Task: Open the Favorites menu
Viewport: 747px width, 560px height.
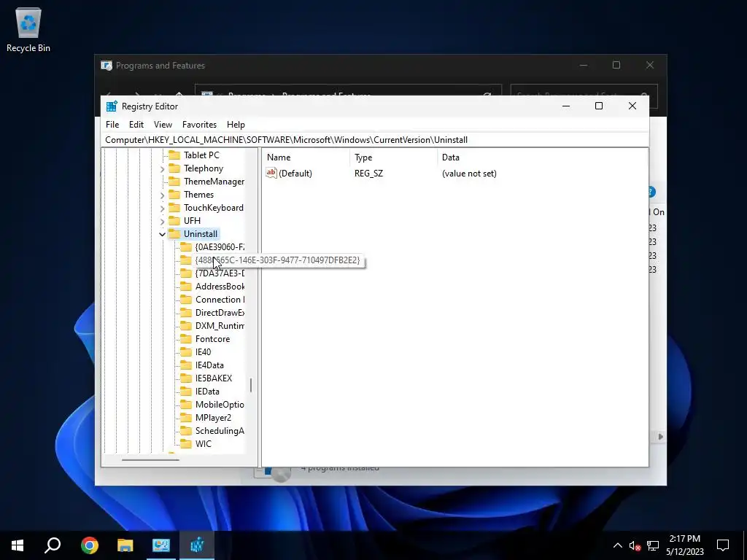Action: click(x=199, y=124)
